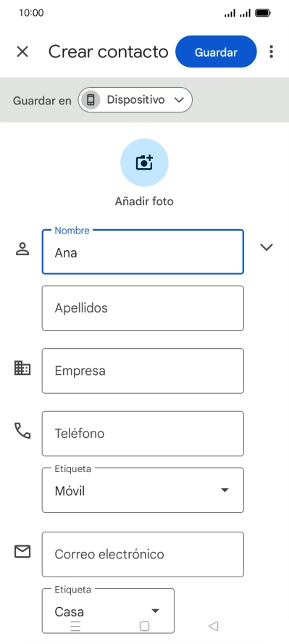
Task: Open the Casa email label dropdown
Action: point(108,611)
